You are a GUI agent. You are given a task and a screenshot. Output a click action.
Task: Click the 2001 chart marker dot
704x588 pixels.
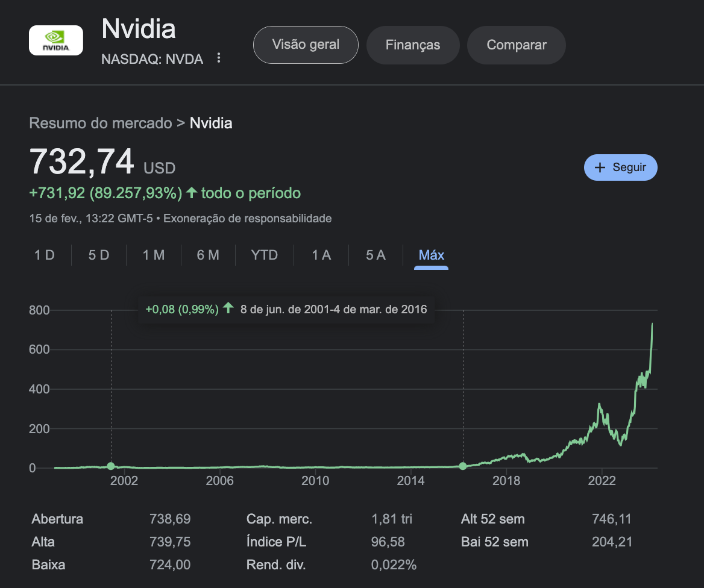point(111,466)
